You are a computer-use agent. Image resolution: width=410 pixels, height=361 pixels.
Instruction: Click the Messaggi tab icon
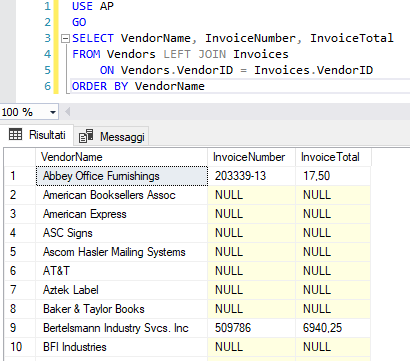(x=86, y=136)
